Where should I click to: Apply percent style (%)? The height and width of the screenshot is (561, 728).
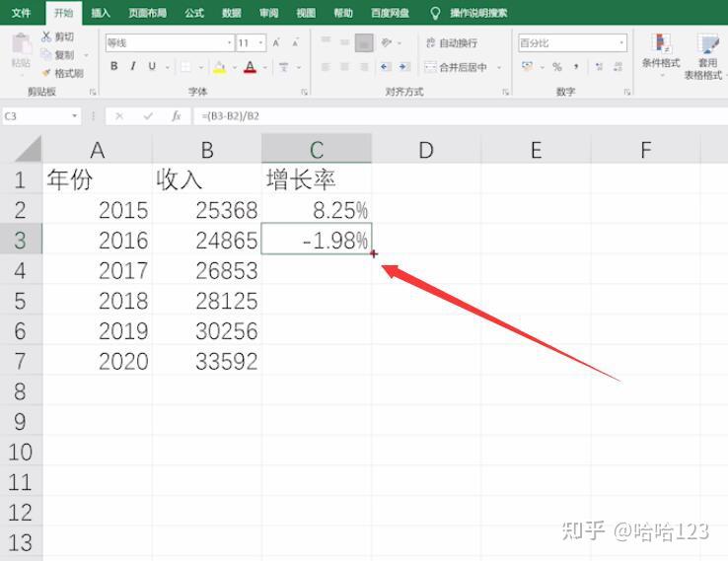pos(557,67)
